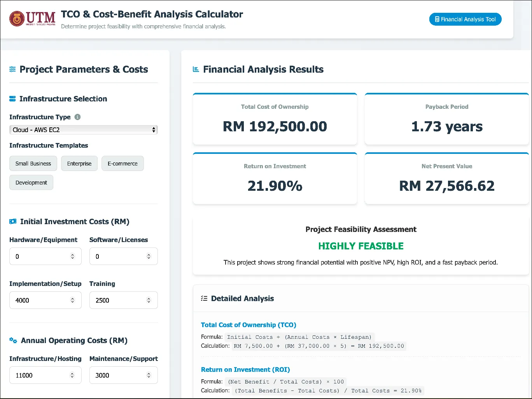Apply the E-commerce infrastructure template
Screen dimensions: 532x399
point(122,164)
